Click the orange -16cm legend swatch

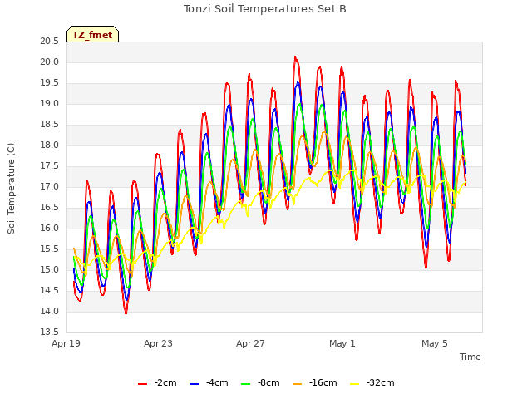tap(298, 384)
